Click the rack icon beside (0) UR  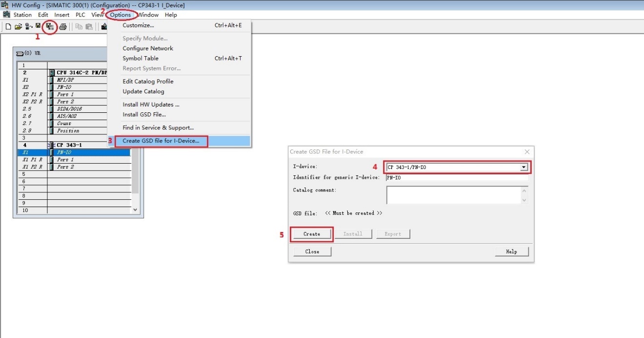click(x=20, y=53)
